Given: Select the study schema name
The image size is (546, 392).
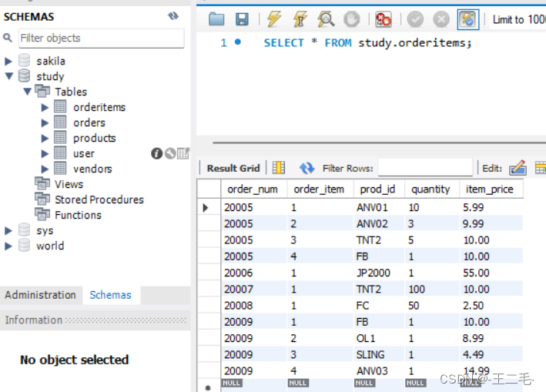Looking at the screenshot, I should [51, 76].
